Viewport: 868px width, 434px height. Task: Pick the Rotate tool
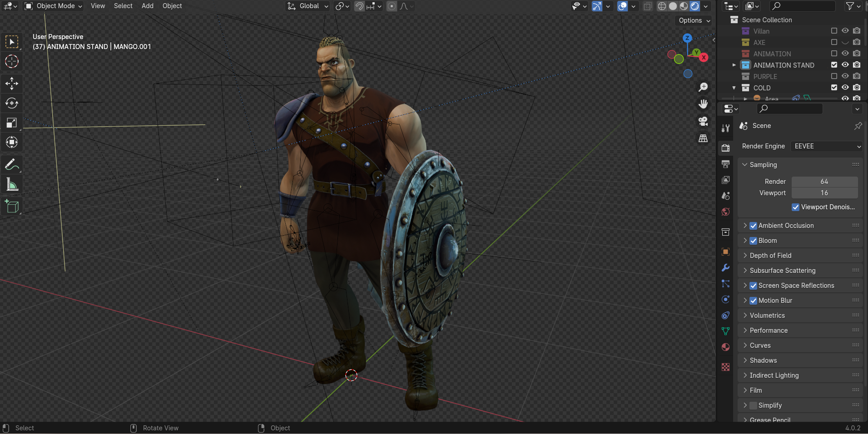point(12,103)
